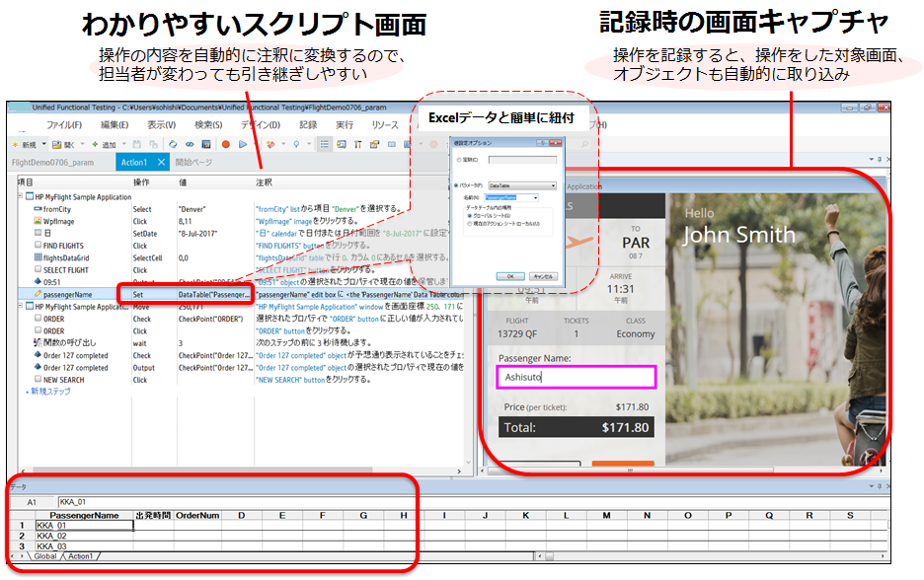Open the DataTable parameter type dropdown

(x=553, y=186)
